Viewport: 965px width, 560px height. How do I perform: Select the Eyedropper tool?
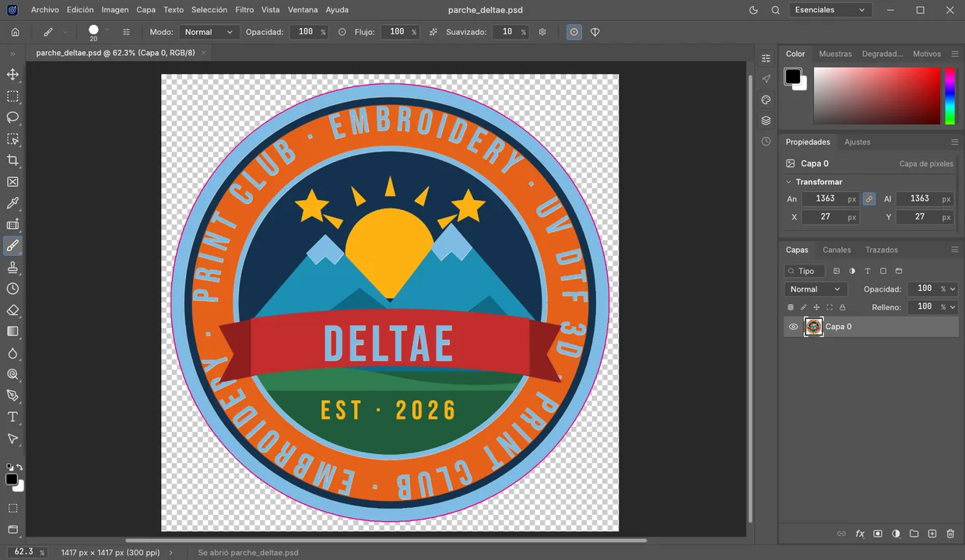pyautogui.click(x=12, y=203)
